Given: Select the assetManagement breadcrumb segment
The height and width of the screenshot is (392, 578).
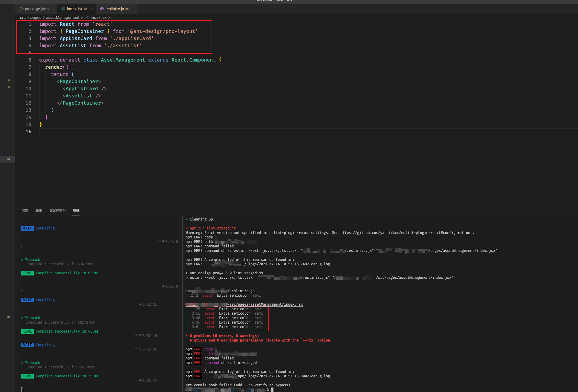Looking at the screenshot, I should [63, 18].
